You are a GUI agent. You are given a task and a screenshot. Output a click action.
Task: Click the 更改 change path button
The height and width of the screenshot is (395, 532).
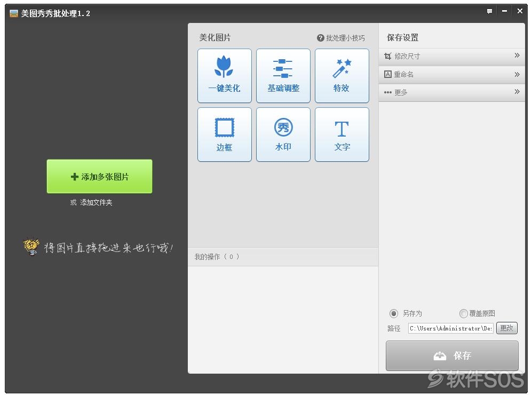[x=506, y=328]
